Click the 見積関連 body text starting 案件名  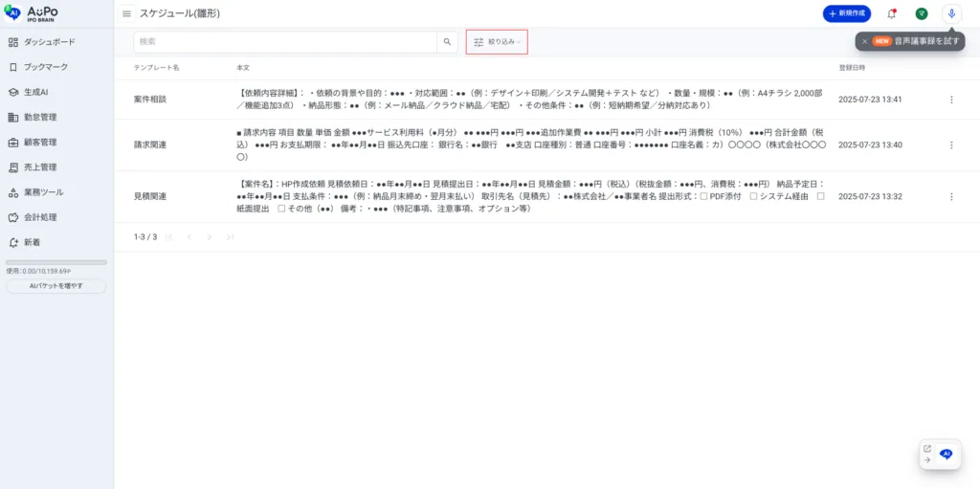530,196
